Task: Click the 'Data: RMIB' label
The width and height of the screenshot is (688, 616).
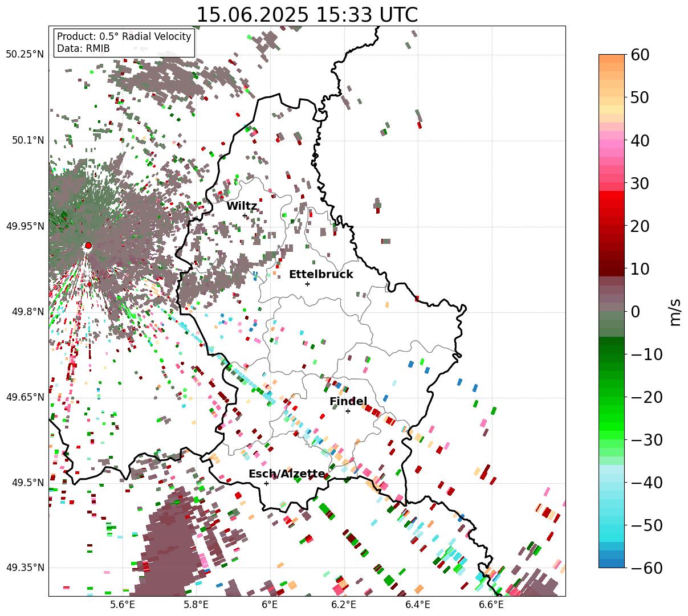Action: click(83, 48)
